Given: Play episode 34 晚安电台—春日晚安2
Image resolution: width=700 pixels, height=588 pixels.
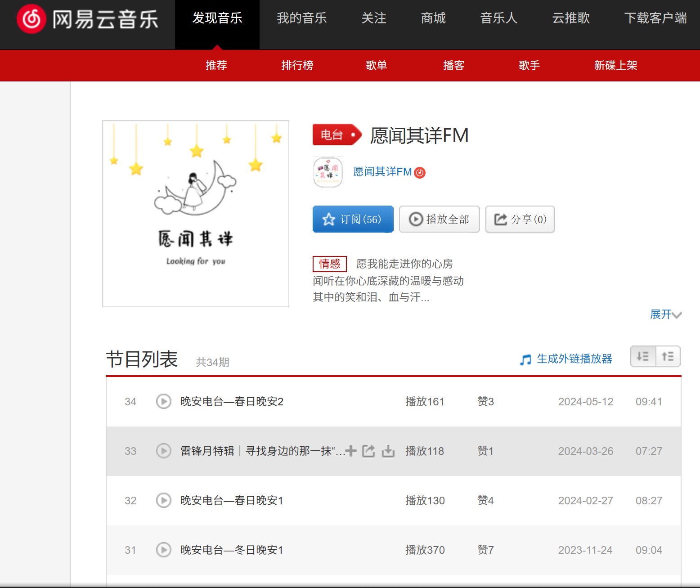Looking at the screenshot, I should tap(164, 401).
